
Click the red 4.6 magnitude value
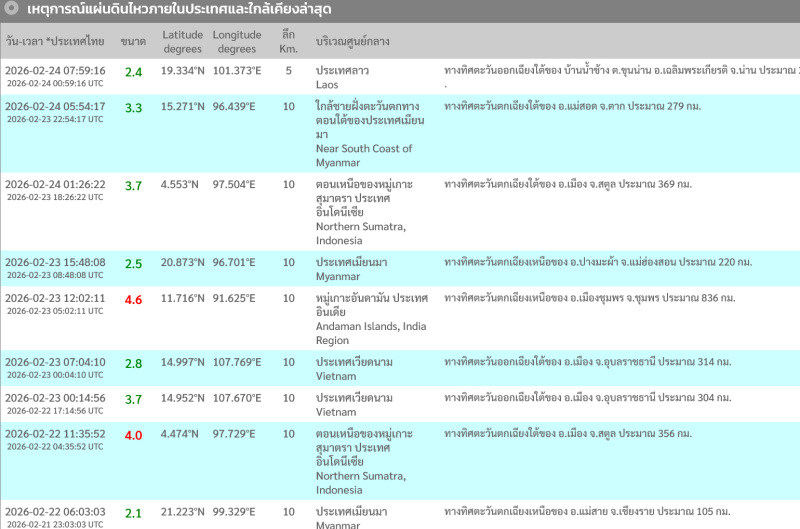coord(133,299)
